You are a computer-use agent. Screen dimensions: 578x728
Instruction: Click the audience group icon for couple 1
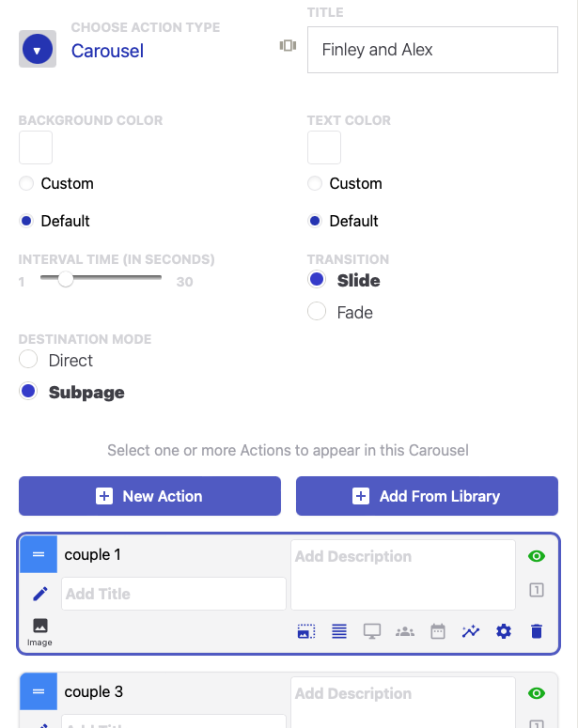click(405, 631)
